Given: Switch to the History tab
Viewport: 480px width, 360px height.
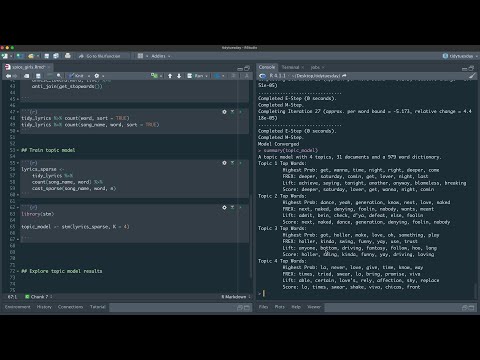Looking at the screenshot, I should (44, 307).
